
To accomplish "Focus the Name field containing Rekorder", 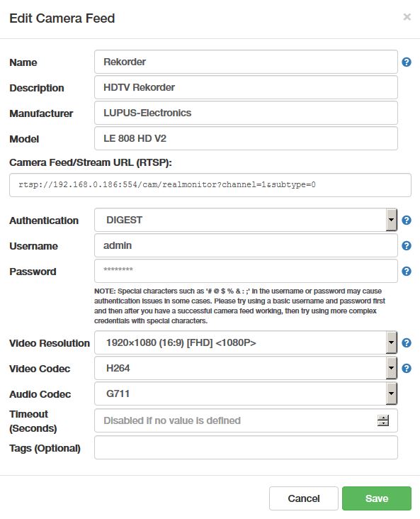I will click(246, 62).
